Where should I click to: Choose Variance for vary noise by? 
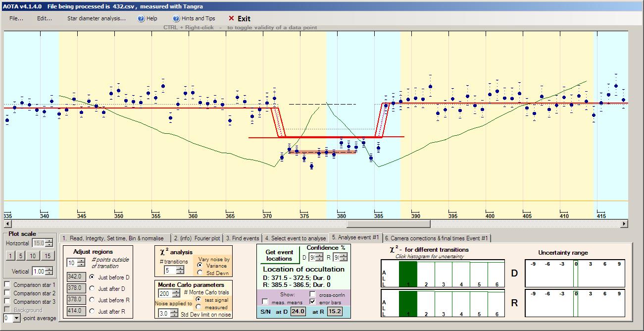(x=199, y=266)
